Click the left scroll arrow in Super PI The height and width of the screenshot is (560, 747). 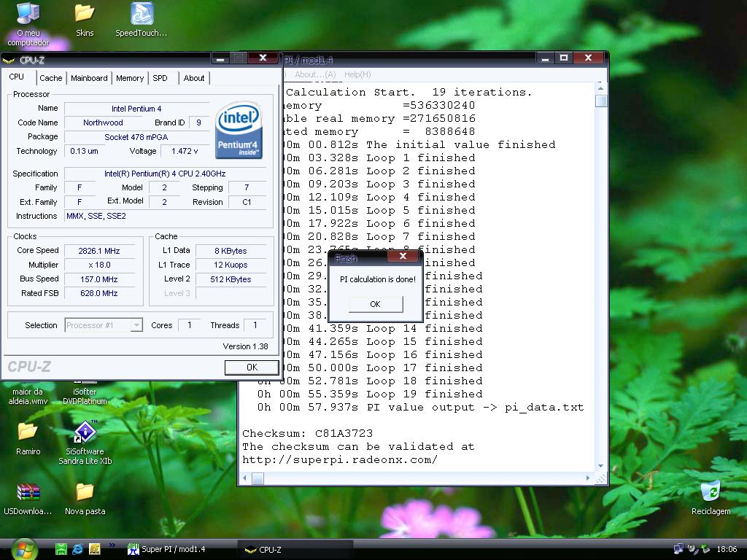[x=245, y=478]
